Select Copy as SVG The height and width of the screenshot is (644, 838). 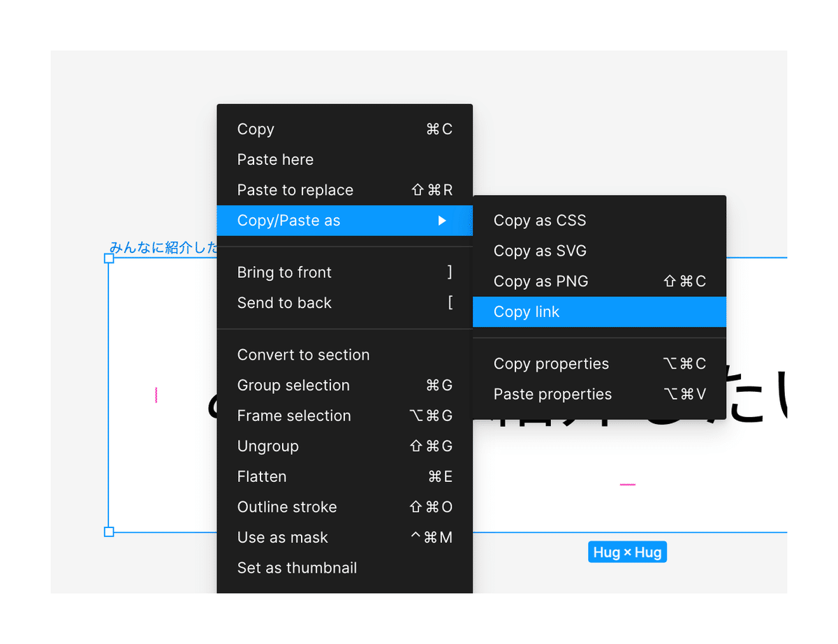click(x=600, y=251)
